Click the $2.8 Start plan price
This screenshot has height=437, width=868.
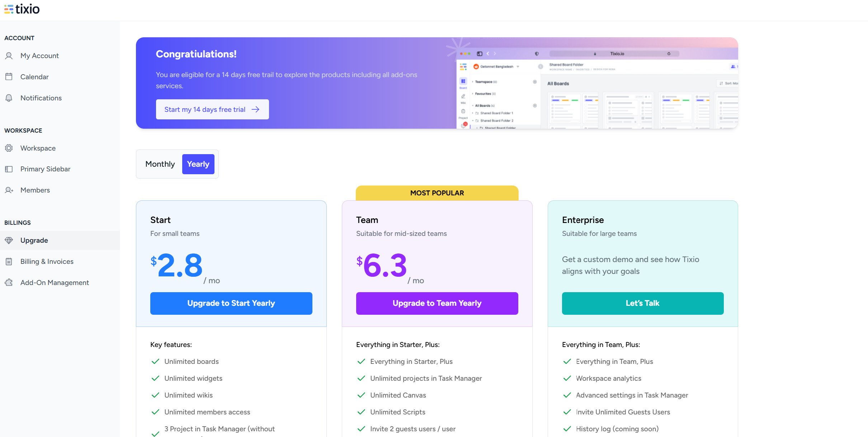(x=176, y=266)
